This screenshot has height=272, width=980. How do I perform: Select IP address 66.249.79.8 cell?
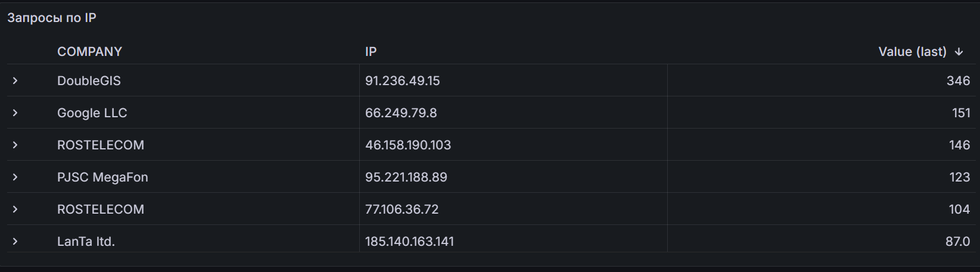(401, 112)
